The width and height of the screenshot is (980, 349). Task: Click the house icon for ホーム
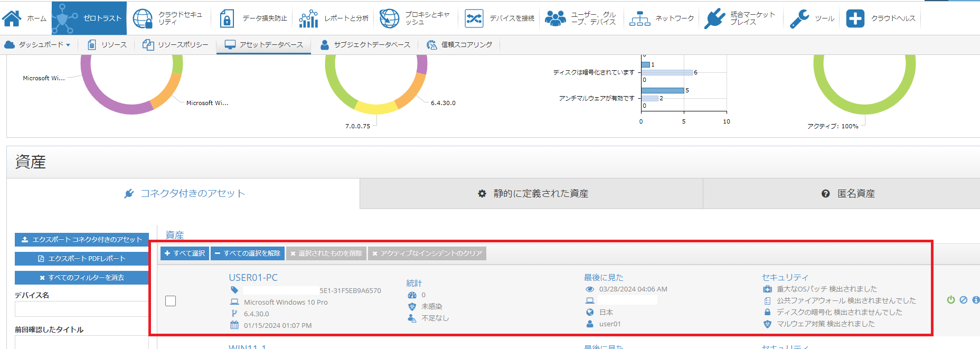click(12, 18)
